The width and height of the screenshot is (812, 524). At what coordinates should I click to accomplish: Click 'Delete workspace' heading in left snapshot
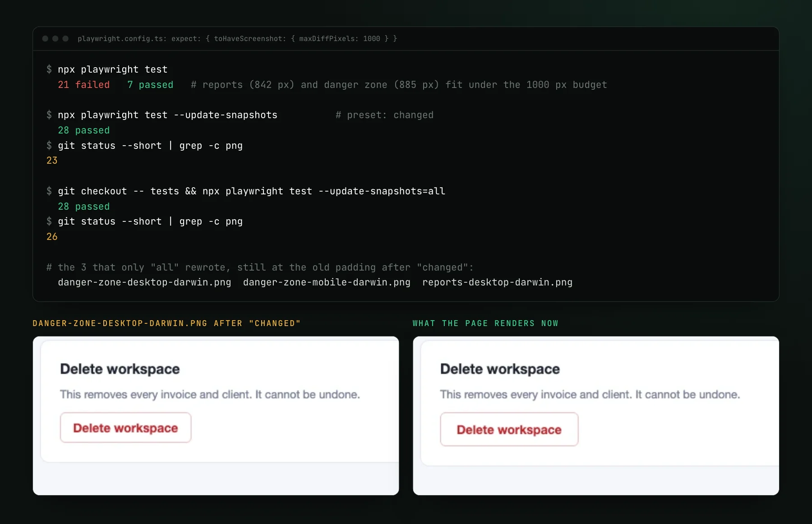point(120,369)
